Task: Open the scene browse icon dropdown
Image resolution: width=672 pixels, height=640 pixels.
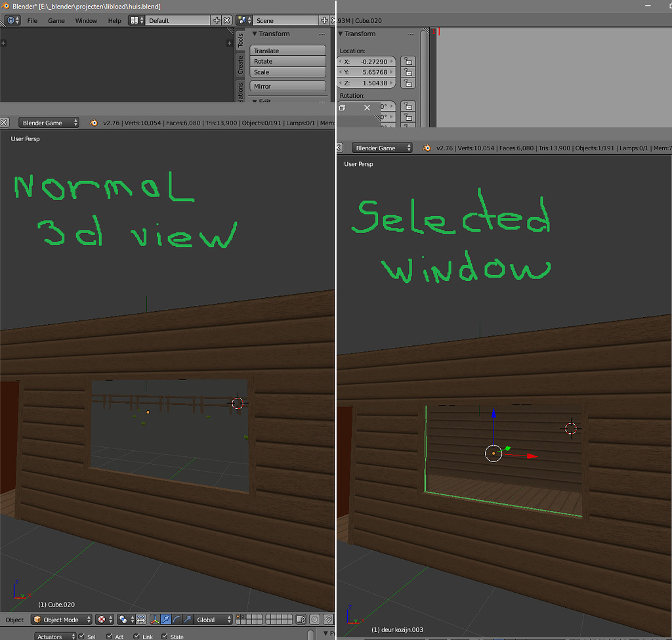Action: pos(244,20)
